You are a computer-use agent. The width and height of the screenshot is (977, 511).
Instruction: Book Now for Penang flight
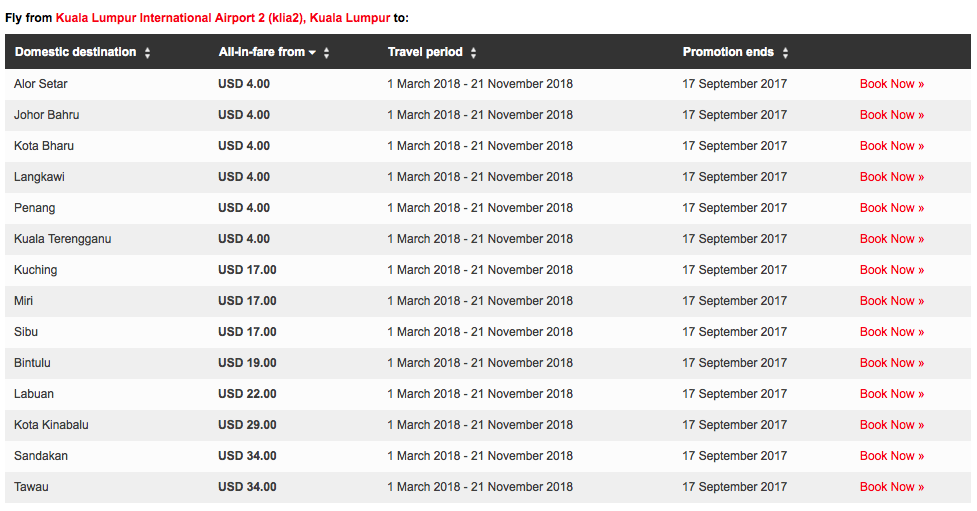coord(891,208)
